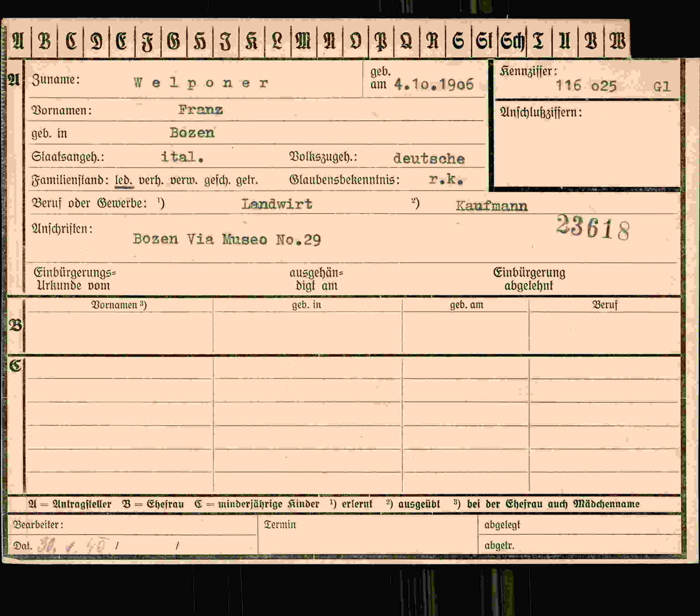Click birthplace 'Bozen' in the 'geb. in' row
700x616 pixels.
[192, 133]
